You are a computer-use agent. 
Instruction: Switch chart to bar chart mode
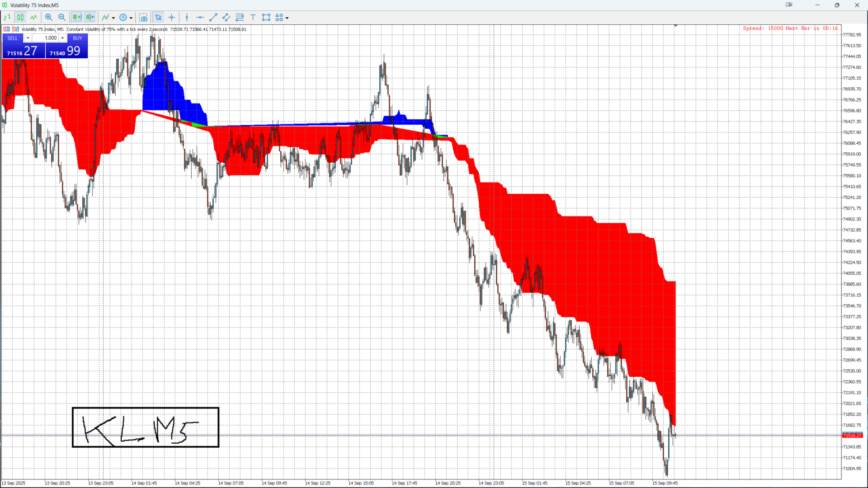tap(7, 18)
